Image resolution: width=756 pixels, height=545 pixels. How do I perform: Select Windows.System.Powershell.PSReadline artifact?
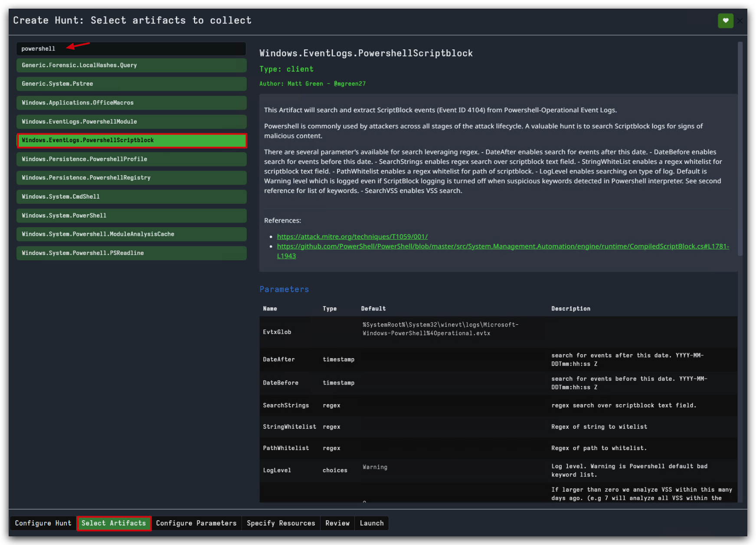point(131,253)
